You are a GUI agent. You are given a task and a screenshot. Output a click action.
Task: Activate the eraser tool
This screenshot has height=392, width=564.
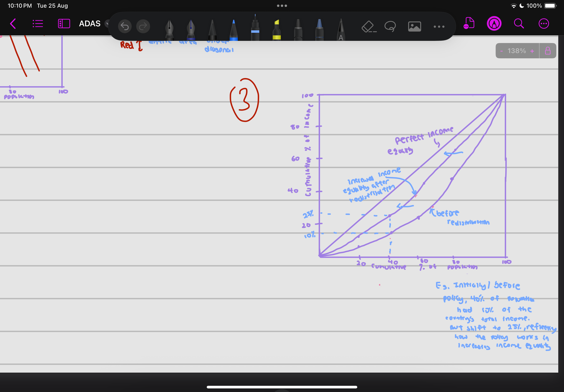coord(369,27)
